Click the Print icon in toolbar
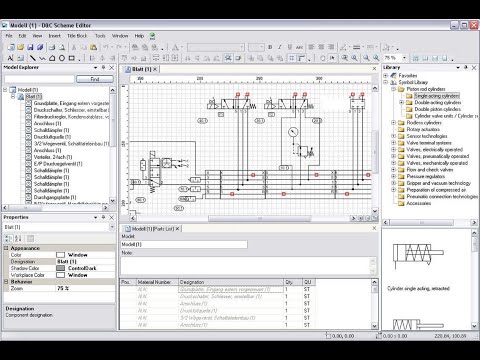The width and height of the screenshot is (480, 360). click(52, 47)
